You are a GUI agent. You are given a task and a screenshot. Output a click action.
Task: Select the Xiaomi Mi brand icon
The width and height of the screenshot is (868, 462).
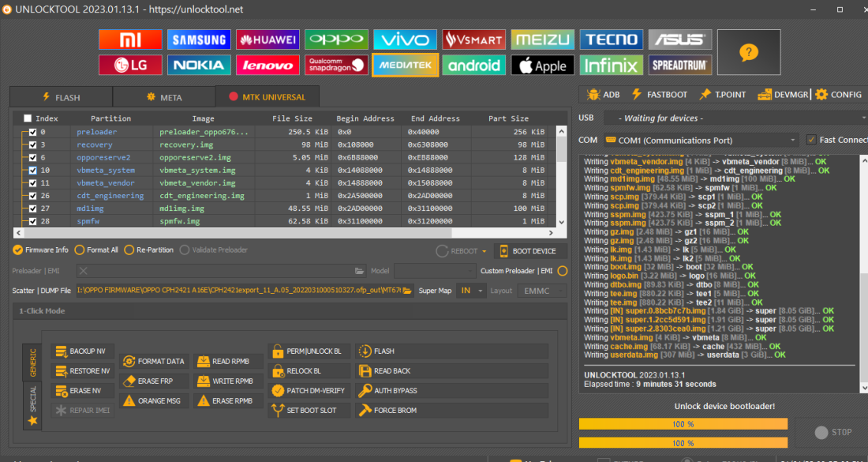pyautogui.click(x=130, y=39)
